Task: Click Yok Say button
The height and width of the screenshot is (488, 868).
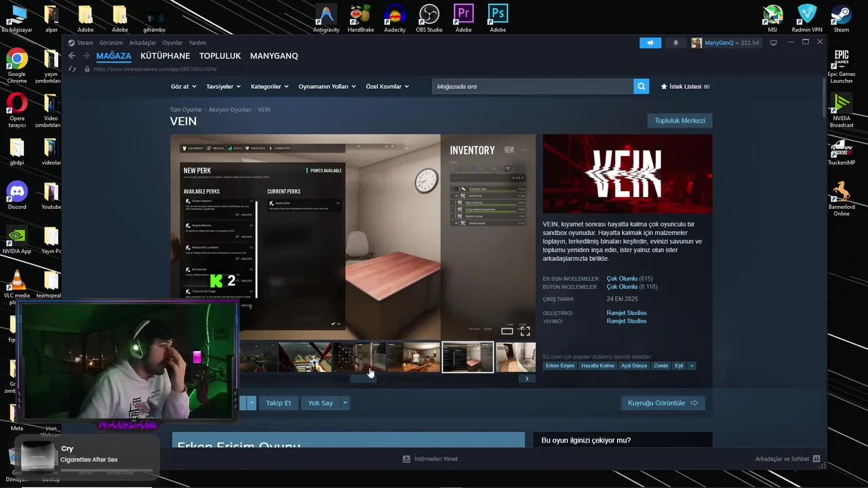Action: [320, 403]
